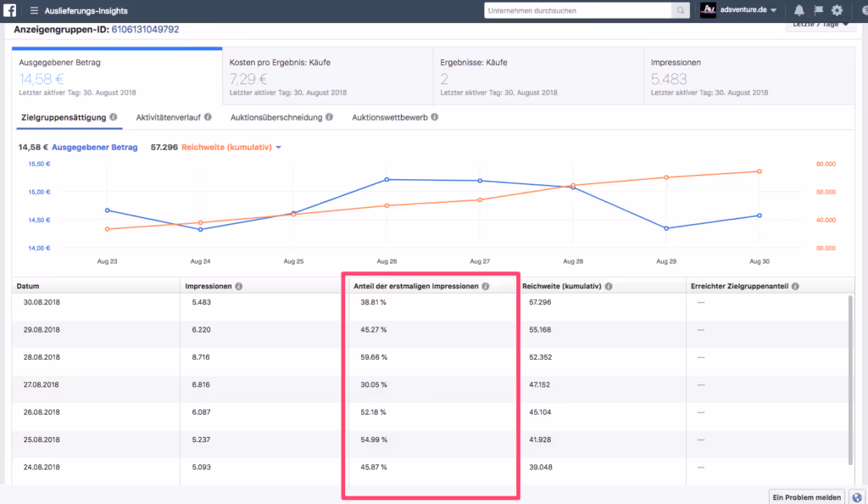The image size is (868, 504).
Task: Click the search magnifier button
Action: 681,10
